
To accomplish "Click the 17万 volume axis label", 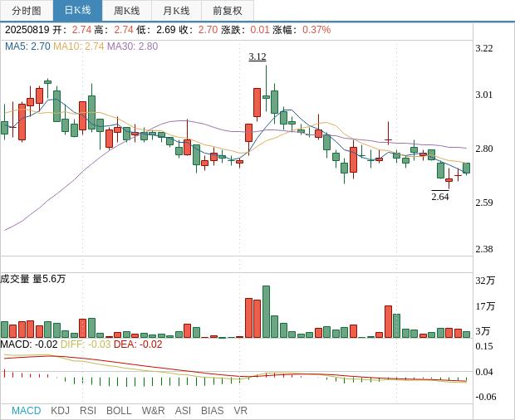I will pos(485,306).
